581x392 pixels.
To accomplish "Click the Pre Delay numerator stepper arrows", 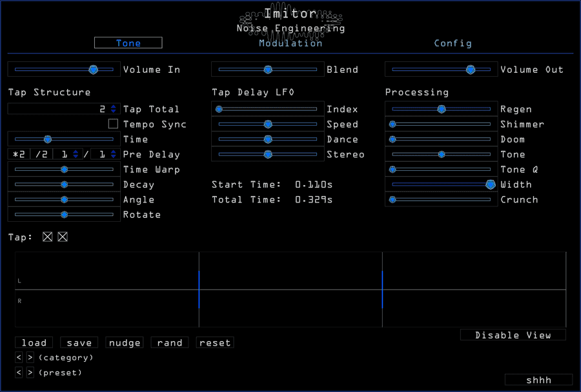I will (76, 154).
